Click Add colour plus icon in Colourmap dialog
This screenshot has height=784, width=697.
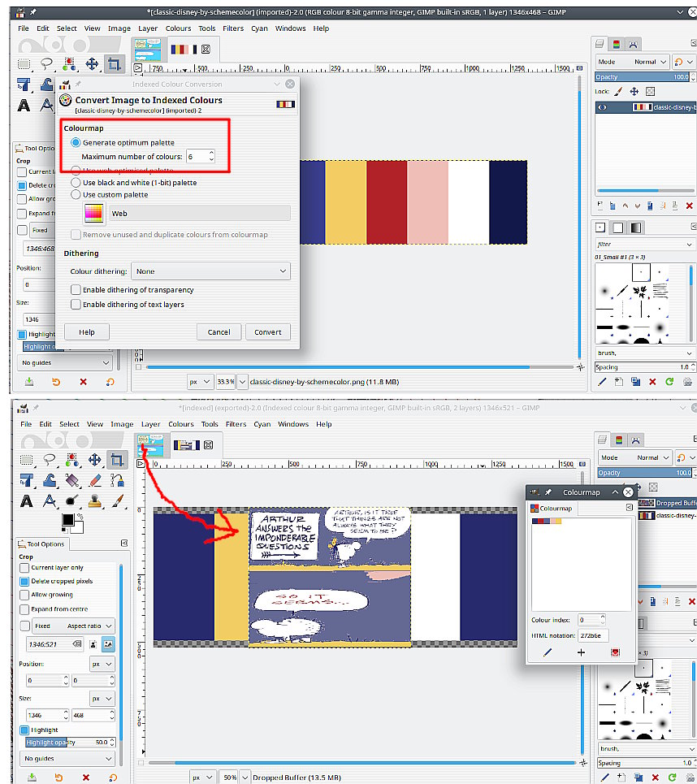coord(581,652)
